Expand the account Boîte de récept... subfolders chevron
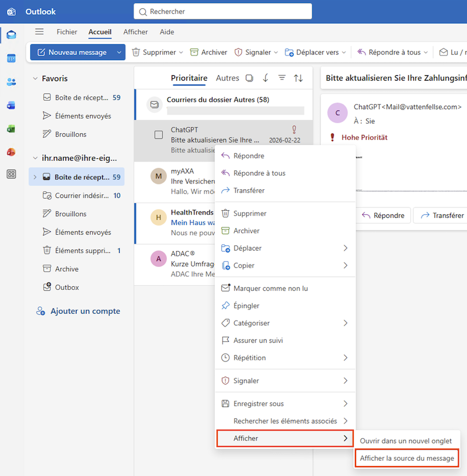 pyautogui.click(x=35, y=177)
